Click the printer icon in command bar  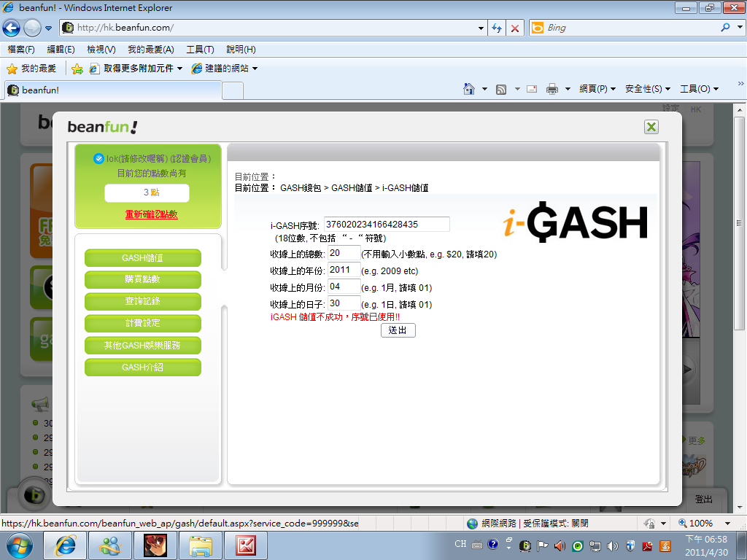click(x=552, y=89)
